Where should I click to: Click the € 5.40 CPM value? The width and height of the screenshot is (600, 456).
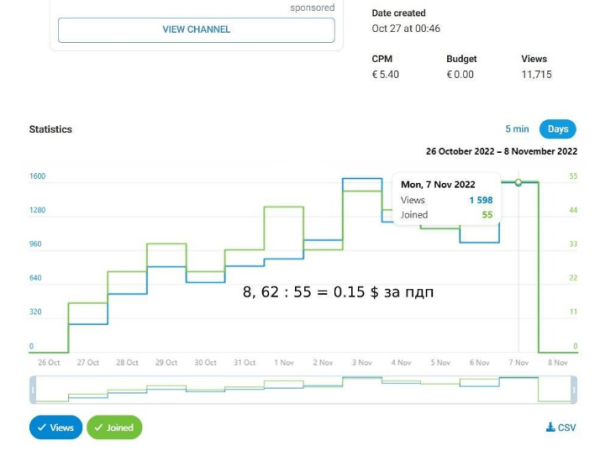[x=386, y=75]
